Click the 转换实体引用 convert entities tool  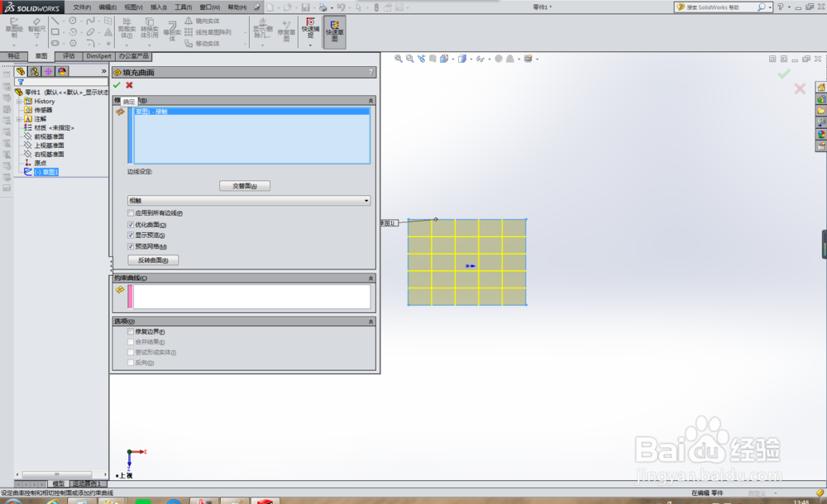pyautogui.click(x=149, y=28)
